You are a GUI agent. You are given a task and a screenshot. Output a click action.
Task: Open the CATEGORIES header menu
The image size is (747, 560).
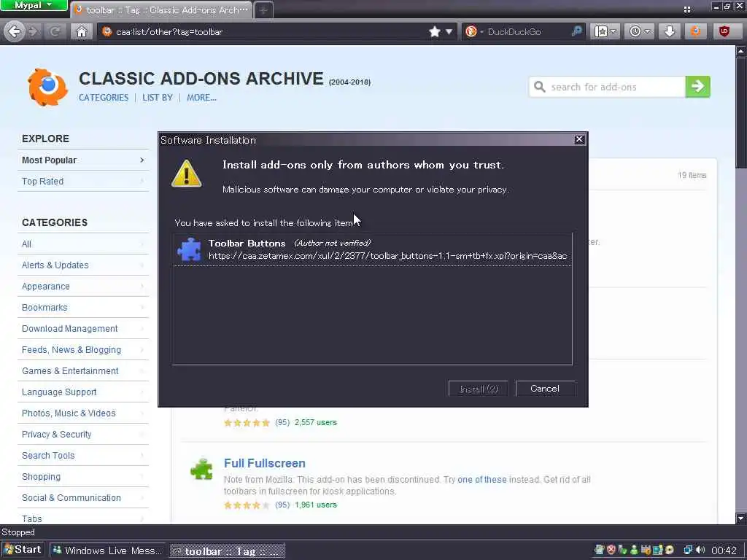104,98
